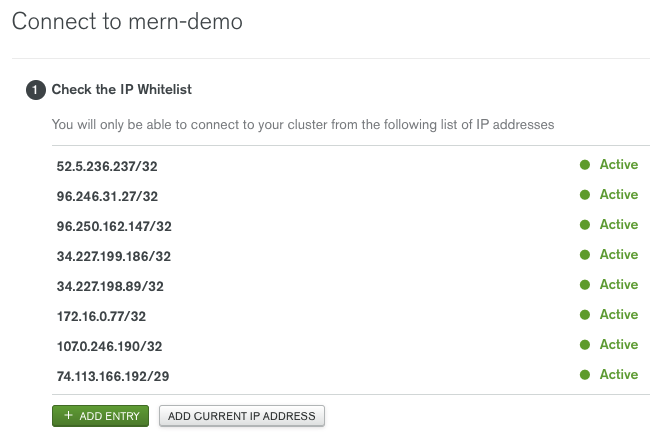Click green status dot for 172.16.0.77/32
Screen dimensions: 664x437
click(x=585, y=315)
